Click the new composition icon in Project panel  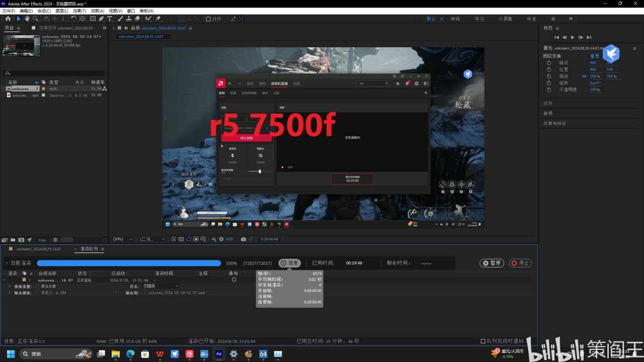[x=21, y=240]
